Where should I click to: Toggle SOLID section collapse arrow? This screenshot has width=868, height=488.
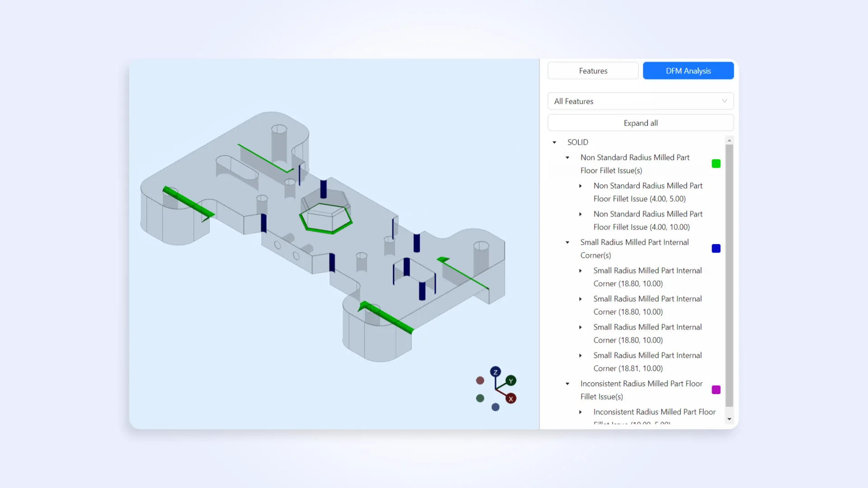coord(554,142)
